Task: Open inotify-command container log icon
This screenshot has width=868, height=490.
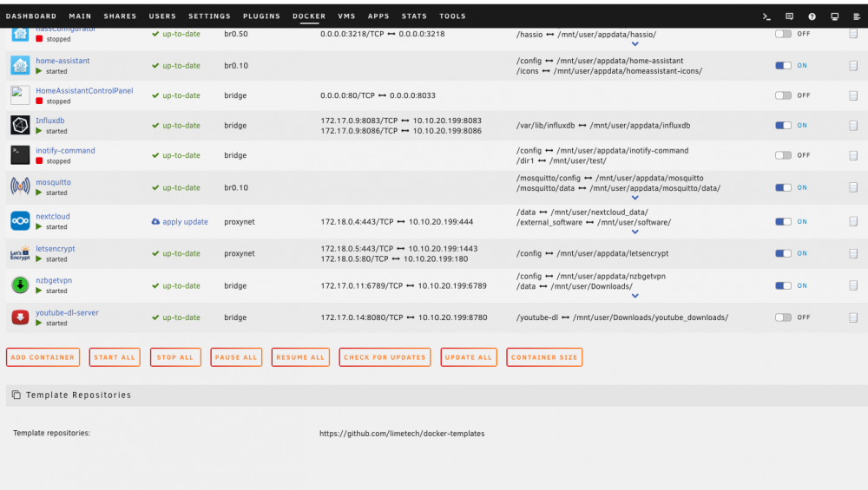Action: pyautogui.click(x=853, y=155)
